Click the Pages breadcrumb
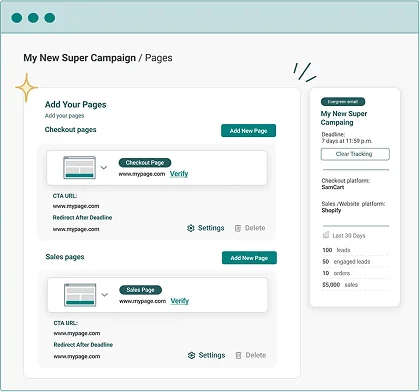420x392 pixels. coord(159,58)
